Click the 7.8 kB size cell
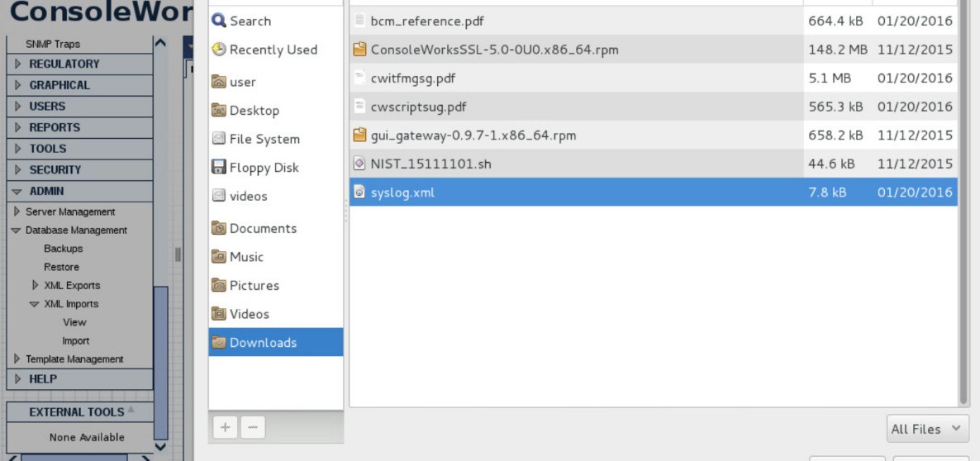Viewport: 980px width, 461px height. (827, 192)
